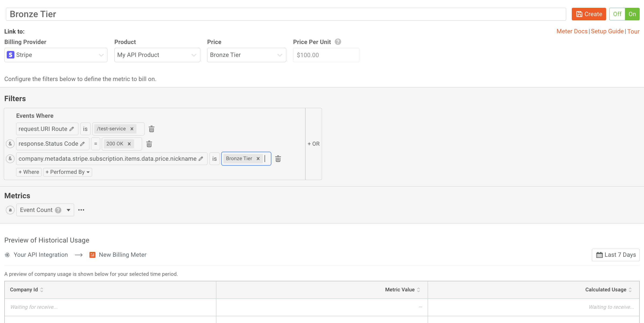Turn the meter On
644x323 pixels.
point(632,14)
